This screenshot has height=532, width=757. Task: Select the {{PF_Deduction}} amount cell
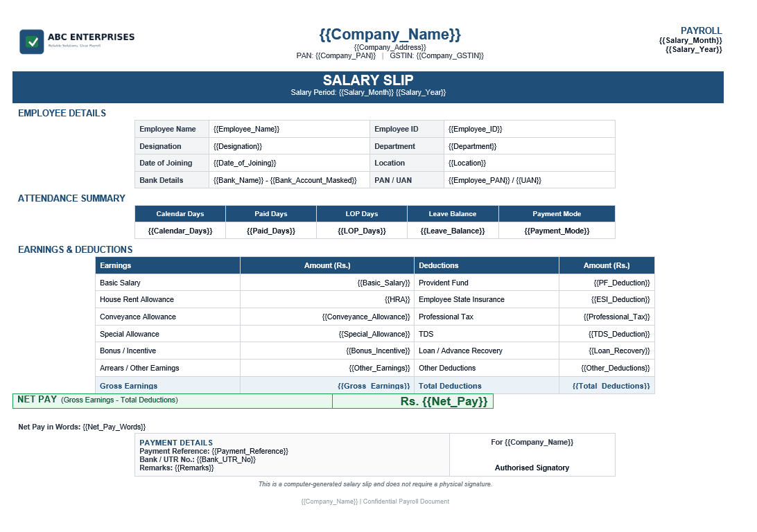pyautogui.click(x=607, y=283)
